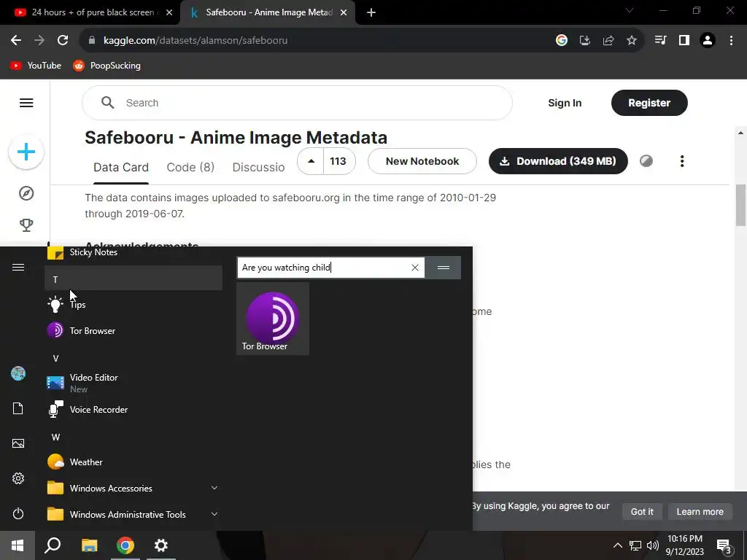Click Got it on cookie banner

pos(642,511)
